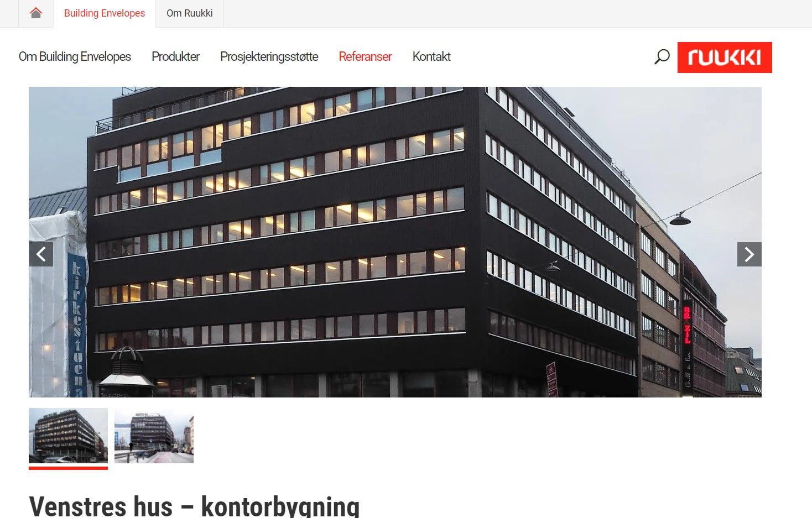Screen dimensions: 812x518
Task: Click the kirkestuen banner in the photo
Action: point(77,323)
